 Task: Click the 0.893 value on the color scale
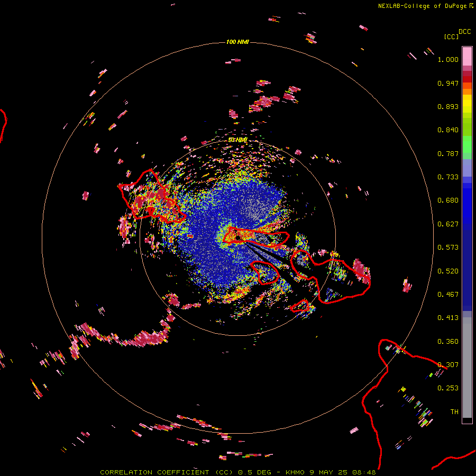point(448,106)
